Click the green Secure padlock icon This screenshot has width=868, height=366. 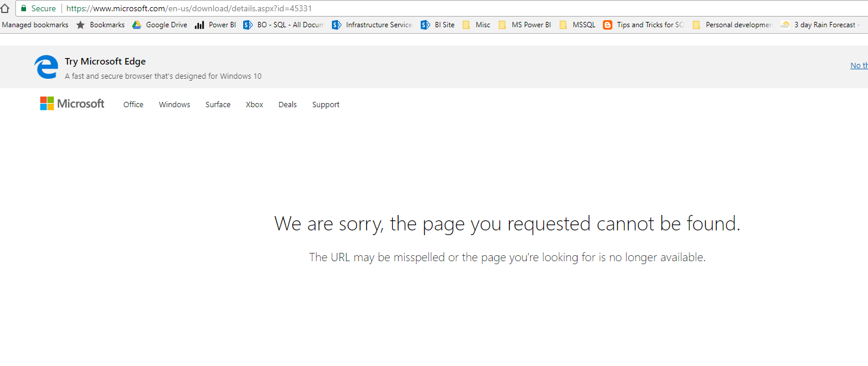(24, 8)
